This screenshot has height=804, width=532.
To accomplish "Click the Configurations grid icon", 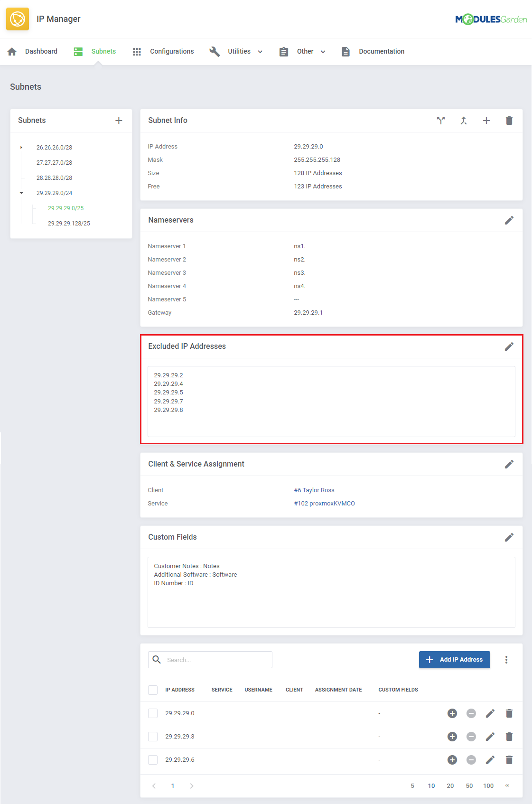I will [x=137, y=51].
